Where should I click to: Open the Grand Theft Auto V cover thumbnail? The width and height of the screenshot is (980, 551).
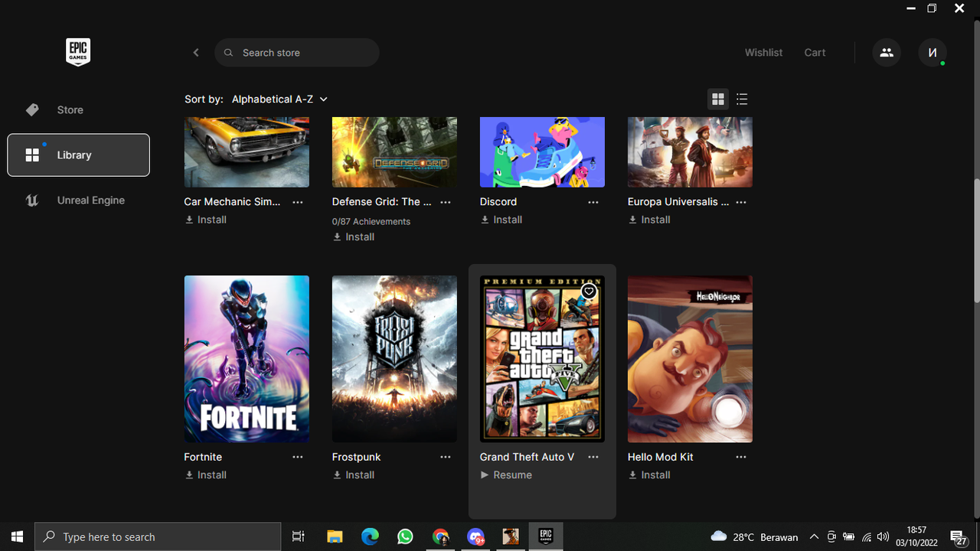(542, 359)
